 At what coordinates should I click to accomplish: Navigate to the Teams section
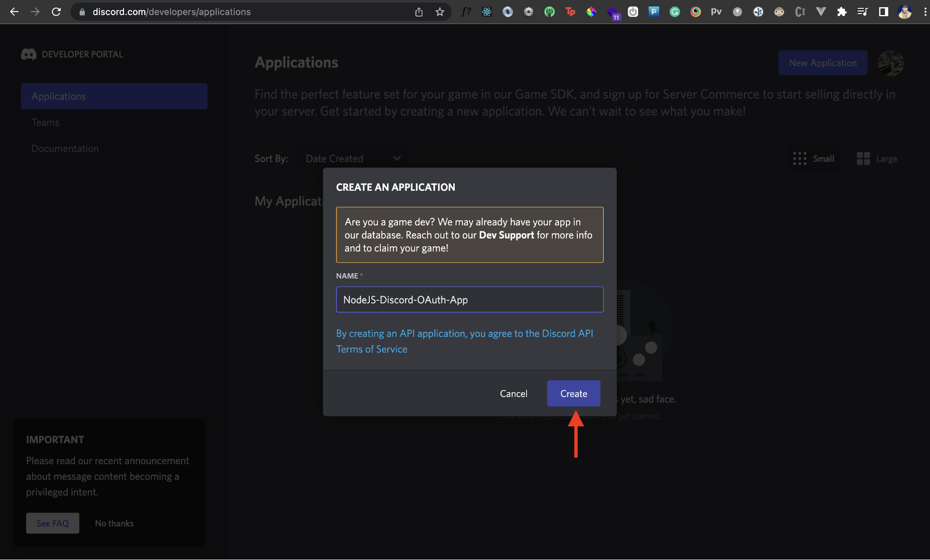click(45, 122)
